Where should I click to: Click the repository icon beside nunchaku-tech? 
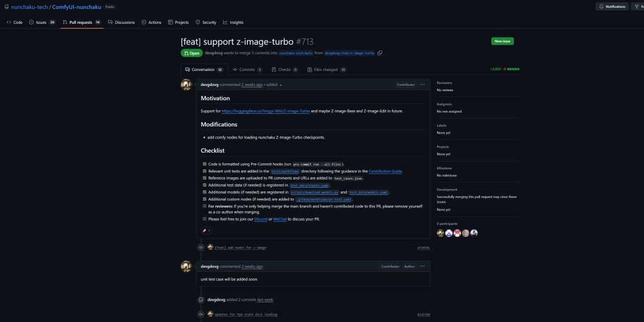click(x=7, y=7)
